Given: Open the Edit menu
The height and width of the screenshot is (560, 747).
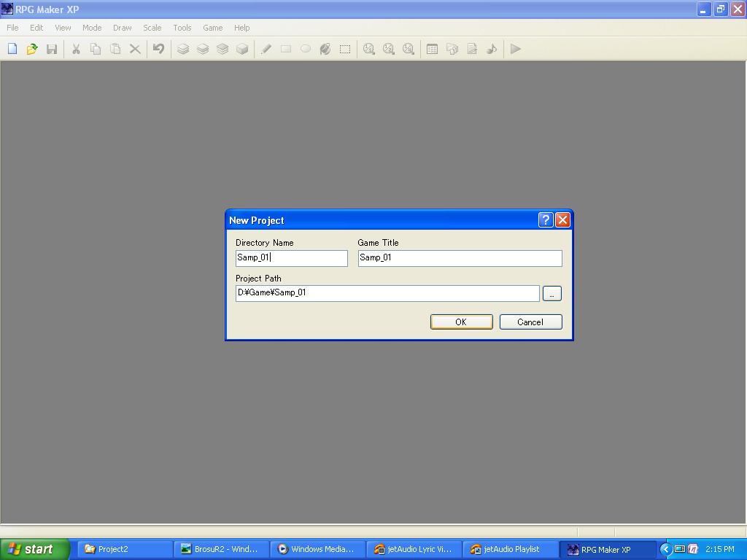Looking at the screenshot, I should [x=36, y=28].
